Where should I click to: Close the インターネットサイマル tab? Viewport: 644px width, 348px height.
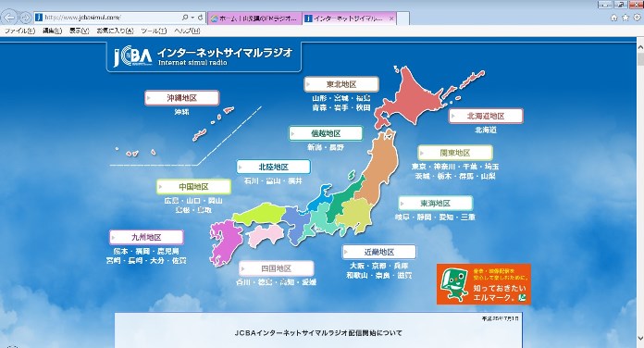click(391, 19)
